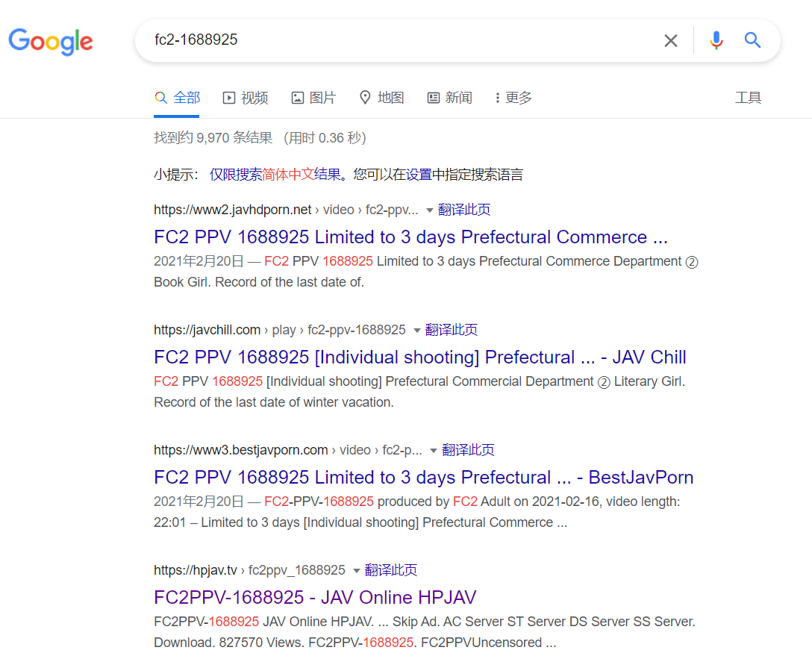The width and height of the screenshot is (812, 659).
Task: Clear the search box with the X icon
Action: point(671,40)
